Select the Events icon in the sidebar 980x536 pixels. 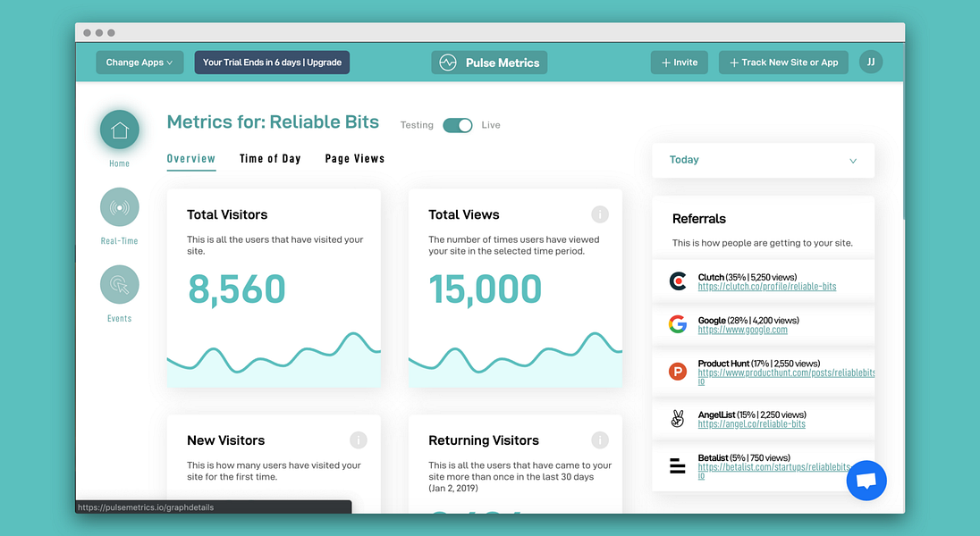tap(119, 284)
